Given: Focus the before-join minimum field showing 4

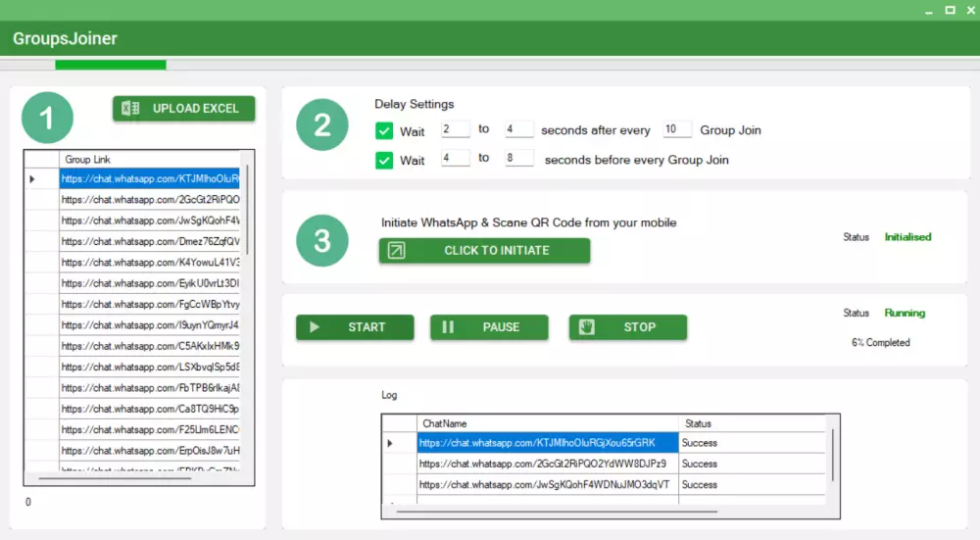Looking at the screenshot, I should 455,158.
